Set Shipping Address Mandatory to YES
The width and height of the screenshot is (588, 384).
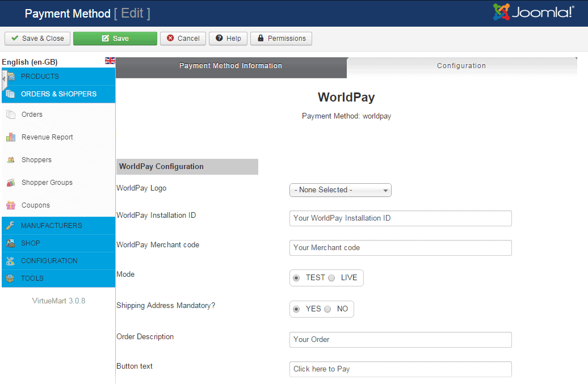296,309
